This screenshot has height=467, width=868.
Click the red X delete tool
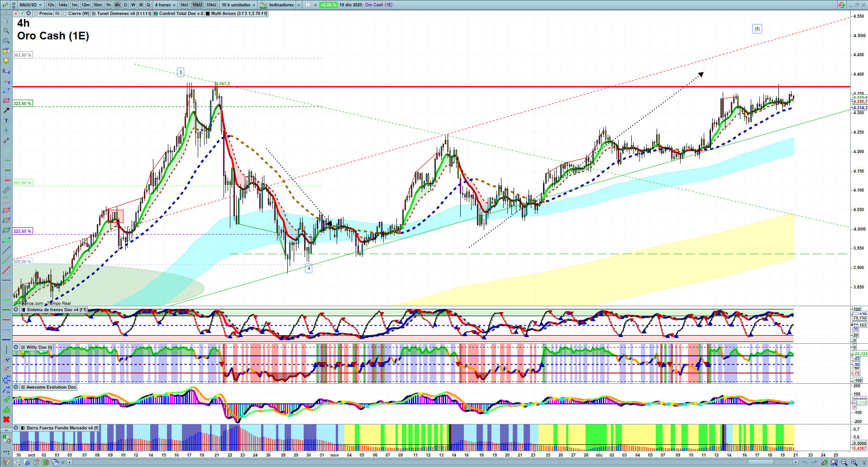click(x=6, y=419)
